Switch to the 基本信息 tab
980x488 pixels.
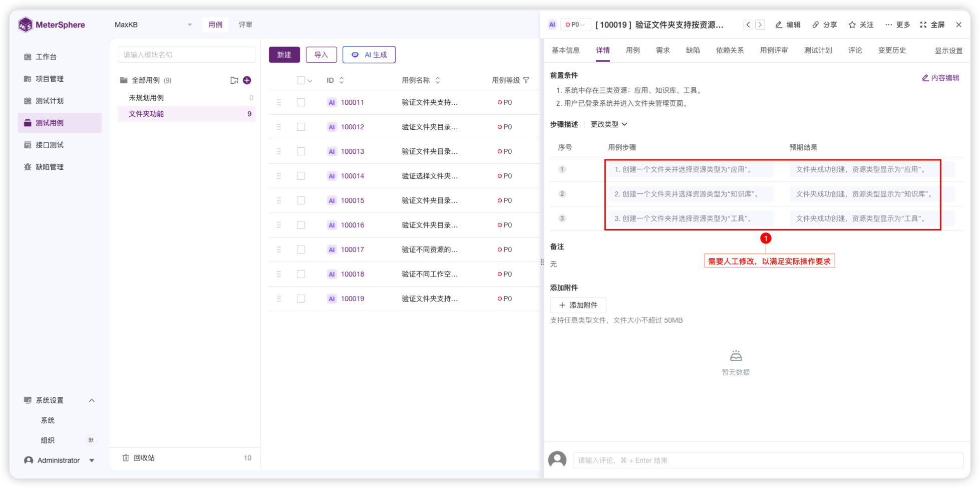tap(566, 50)
